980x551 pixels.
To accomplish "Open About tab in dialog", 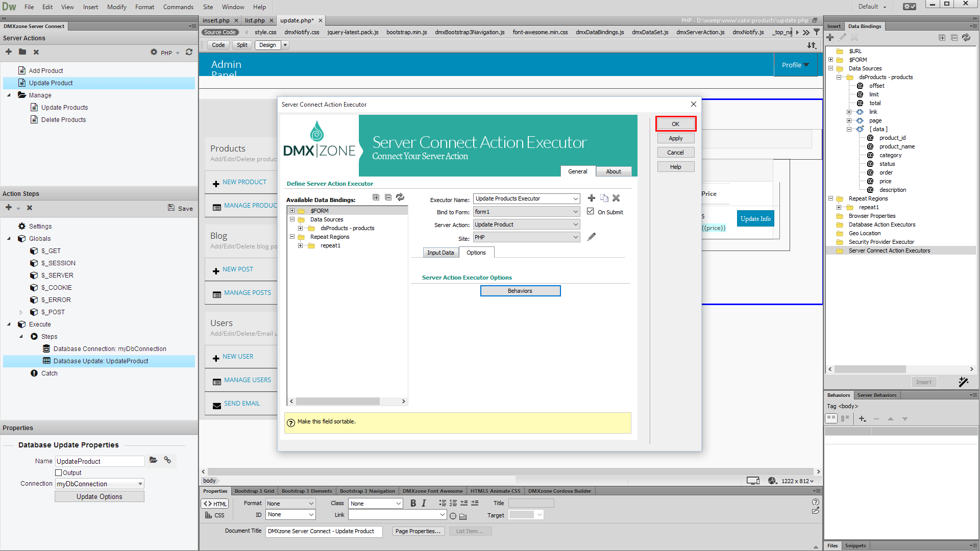I will click(613, 171).
